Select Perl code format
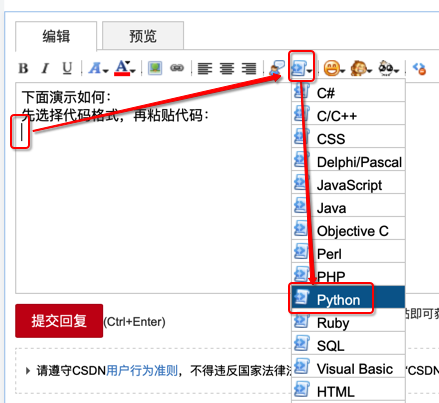439x403 pixels. [x=348, y=252]
